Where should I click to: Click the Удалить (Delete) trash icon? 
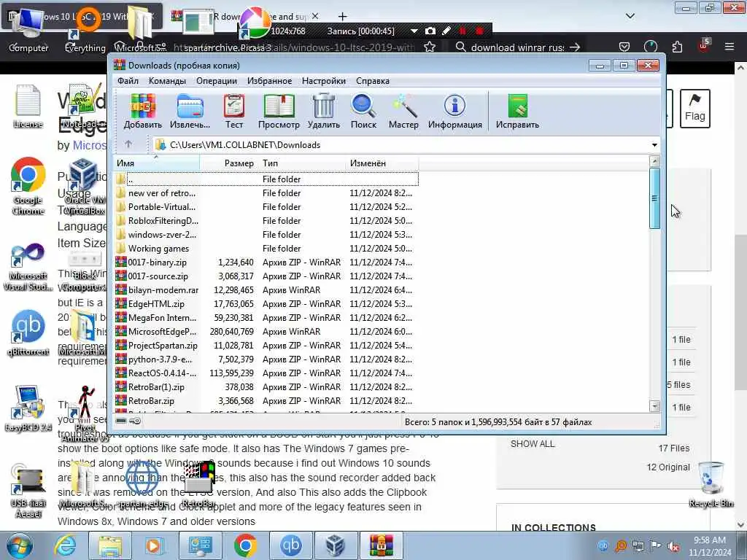coord(323,111)
